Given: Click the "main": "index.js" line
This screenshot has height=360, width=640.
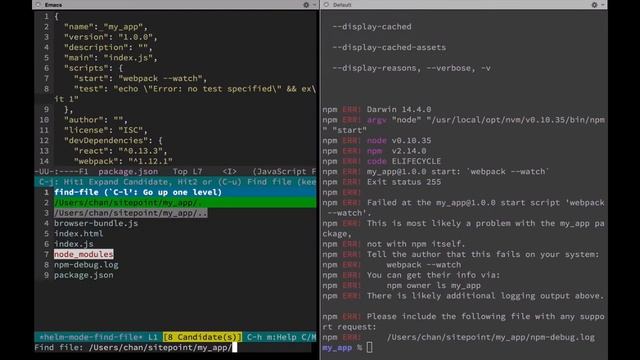Looking at the screenshot, I should pyautogui.click(x=110, y=58).
